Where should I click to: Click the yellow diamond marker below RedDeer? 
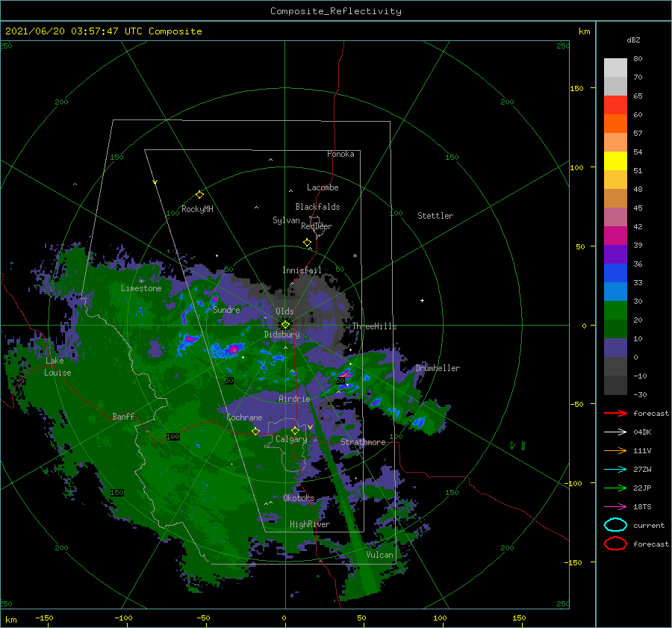[x=307, y=243]
